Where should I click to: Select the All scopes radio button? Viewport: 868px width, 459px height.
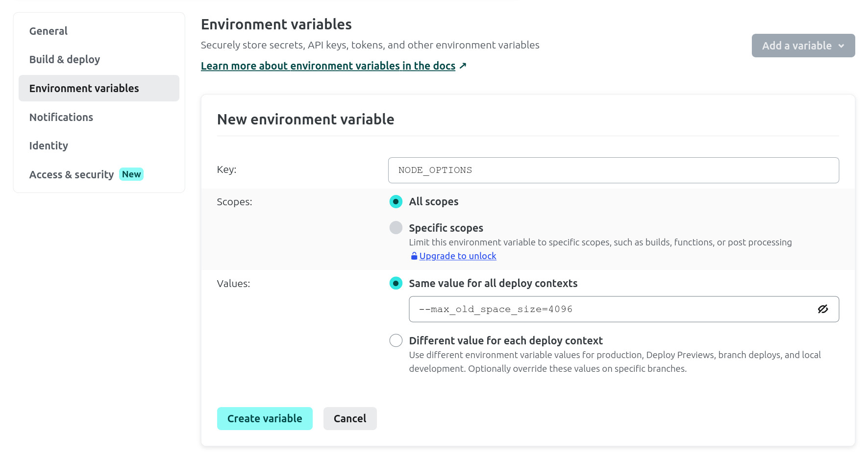396,202
